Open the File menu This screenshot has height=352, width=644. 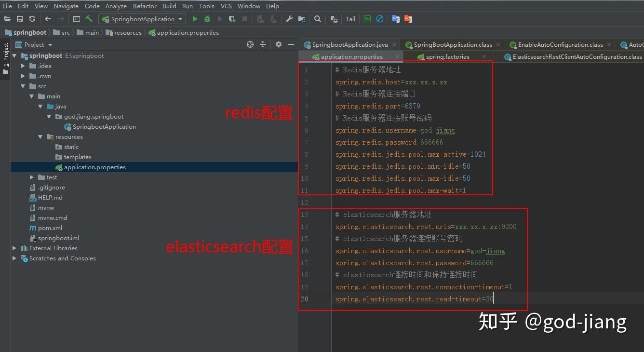tap(7, 6)
